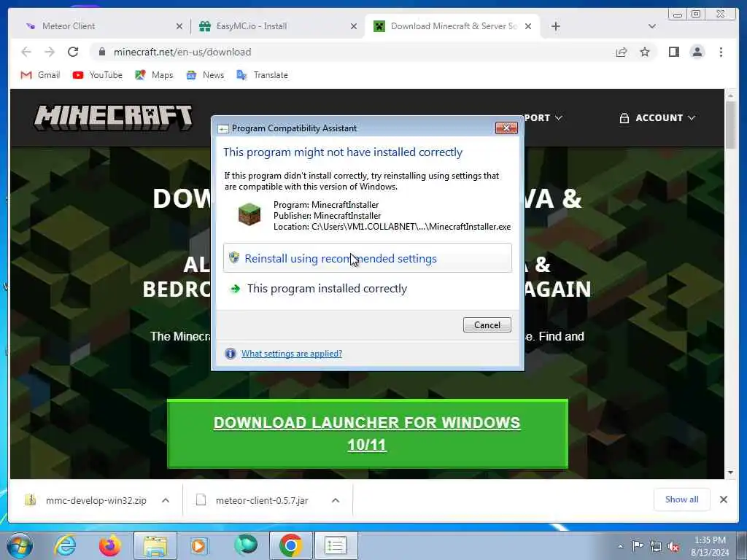Click the muted volume tray icon
Image resolution: width=747 pixels, height=560 pixels.
pos(673,547)
